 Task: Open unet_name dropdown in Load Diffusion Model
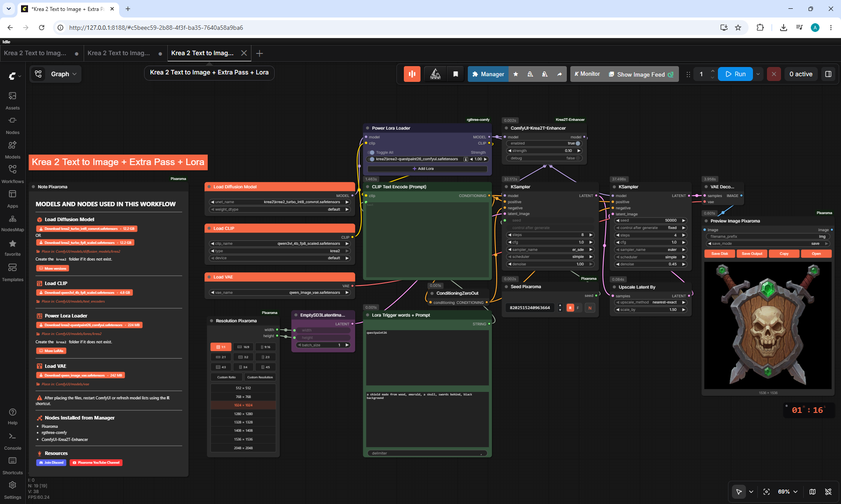pos(280,202)
